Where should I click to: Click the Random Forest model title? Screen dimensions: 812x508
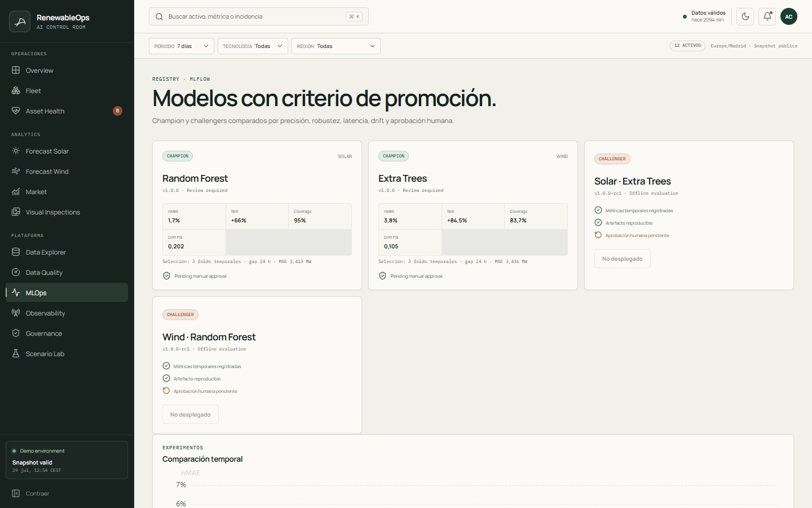pyautogui.click(x=195, y=178)
